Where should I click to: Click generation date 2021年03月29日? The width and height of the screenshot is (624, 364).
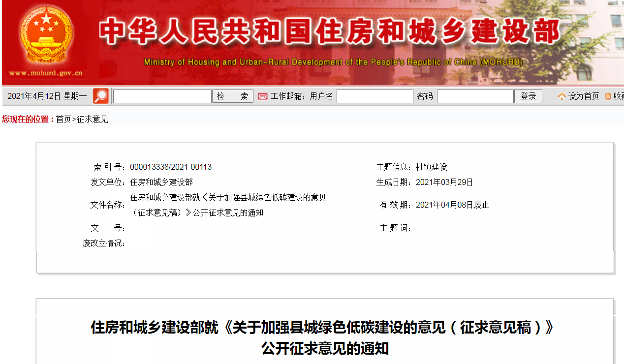pos(444,182)
